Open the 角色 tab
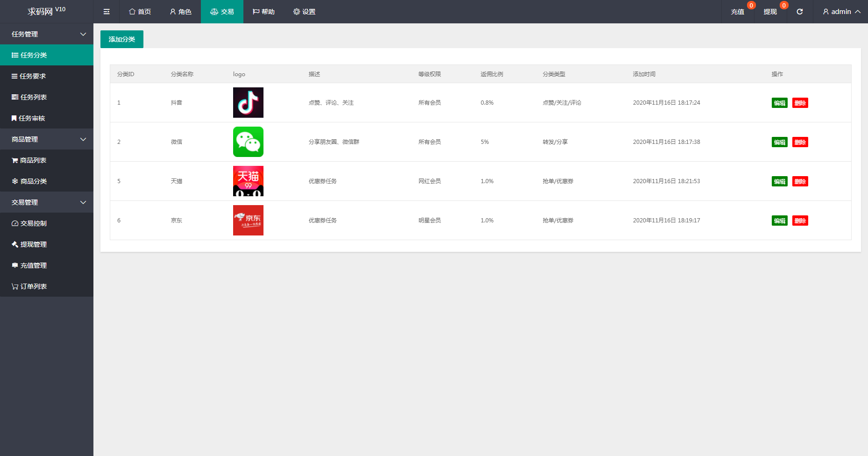 (180, 12)
